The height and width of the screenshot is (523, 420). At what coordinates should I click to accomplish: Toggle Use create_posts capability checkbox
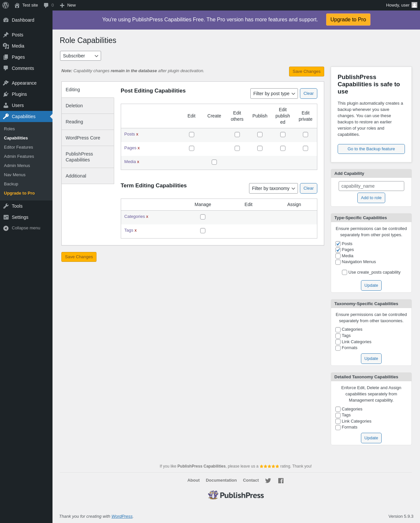(x=345, y=272)
